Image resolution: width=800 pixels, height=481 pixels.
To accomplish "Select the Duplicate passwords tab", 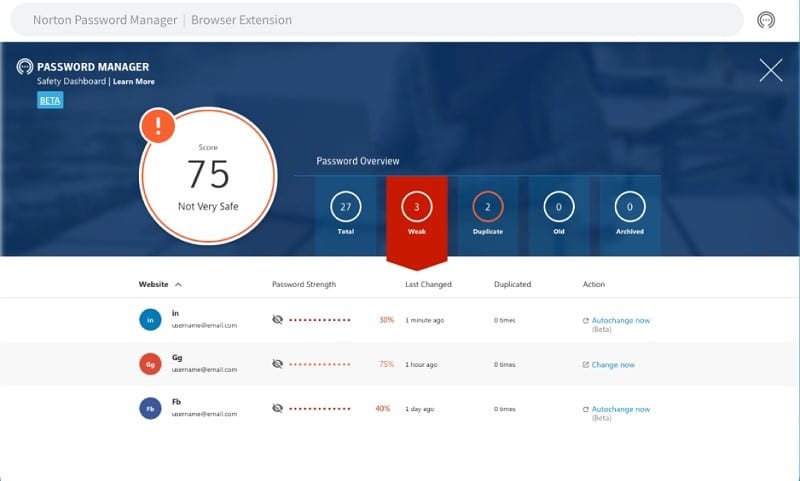I will tap(488, 215).
